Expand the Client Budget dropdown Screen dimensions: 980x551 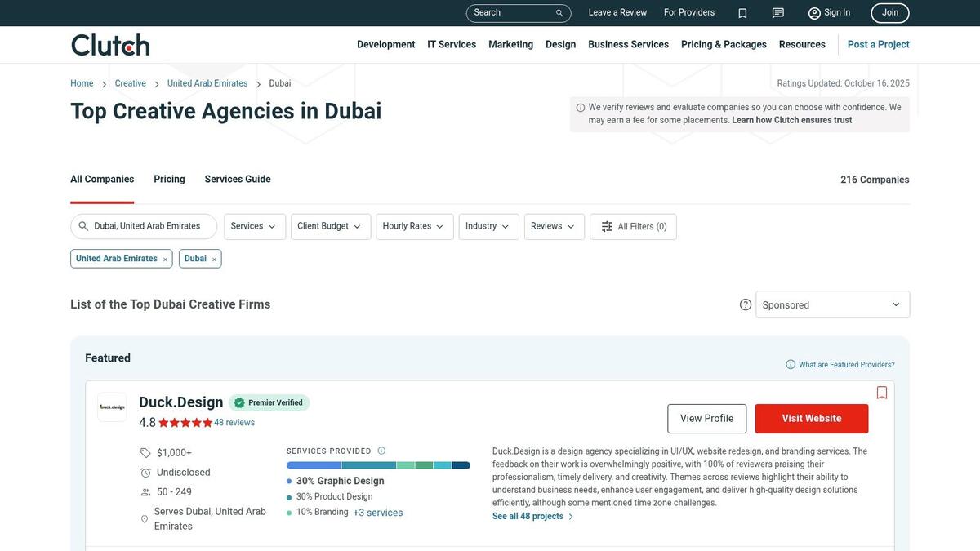[330, 227]
